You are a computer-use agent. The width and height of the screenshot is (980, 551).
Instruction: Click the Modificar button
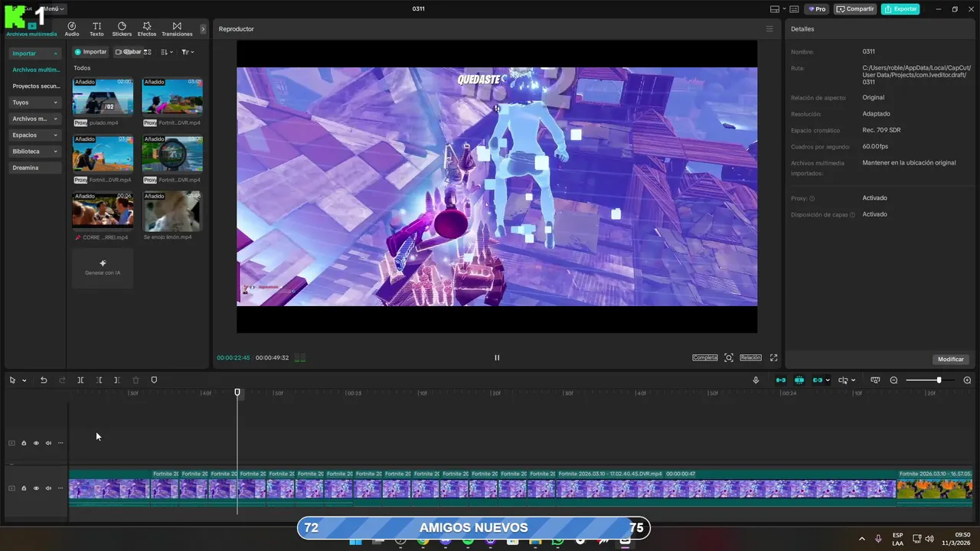coord(951,359)
